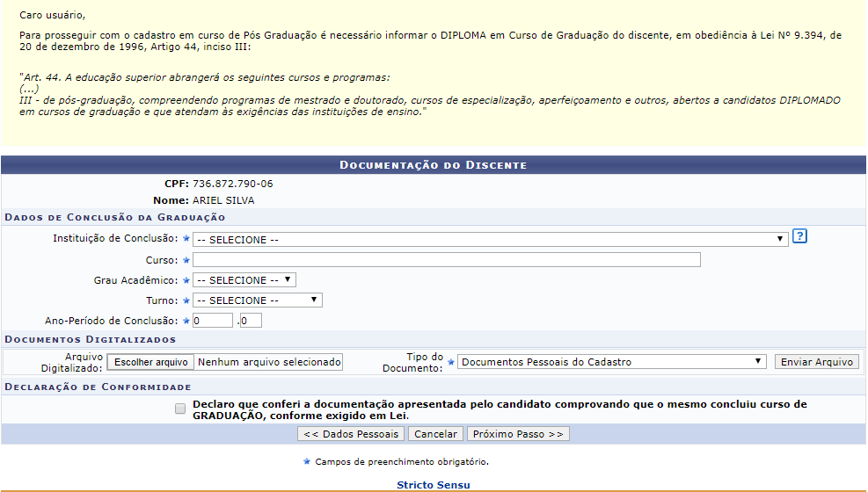Go back with << Dados Pessoais button
868x492 pixels.
click(x=350, y=434)
